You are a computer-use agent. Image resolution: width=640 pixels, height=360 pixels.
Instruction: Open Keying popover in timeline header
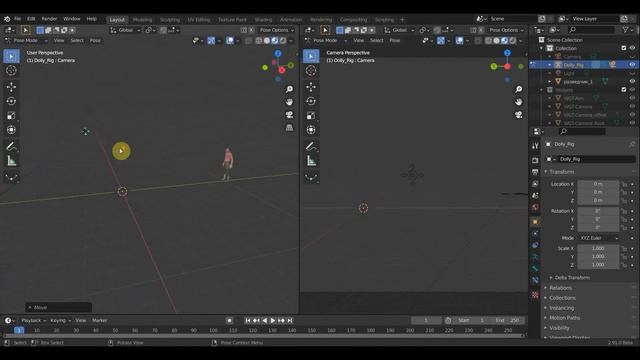pos(60,320)
